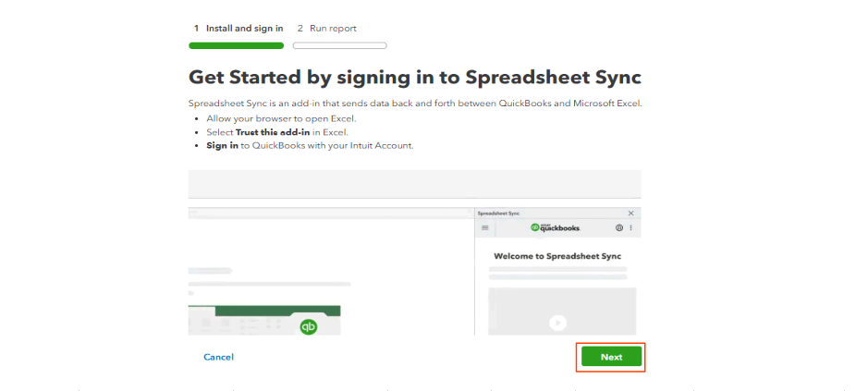Screen dimensions: 868x391
Task: Open the account profile icon in the pane
Action: (619, 227)
